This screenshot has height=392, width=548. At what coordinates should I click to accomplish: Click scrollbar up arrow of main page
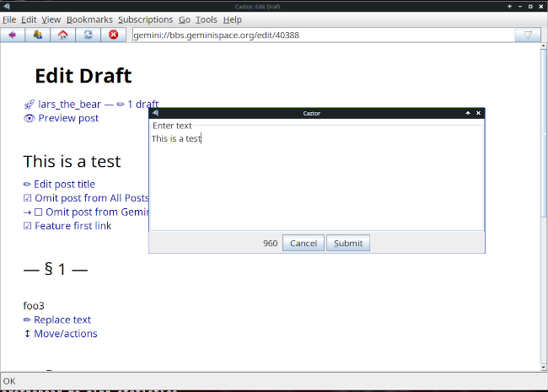[x=544, y=46]
